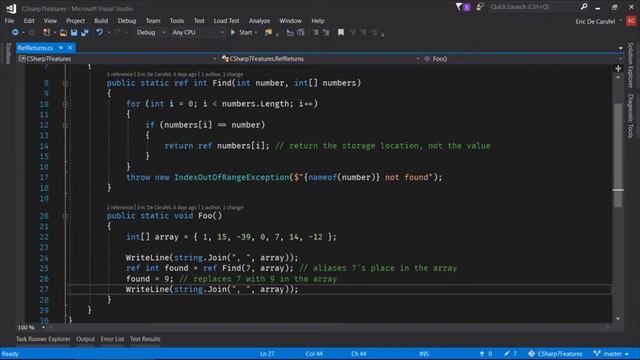
Task: Open the Undo history dropdown arrow
Action: click(x=109, y=33)
